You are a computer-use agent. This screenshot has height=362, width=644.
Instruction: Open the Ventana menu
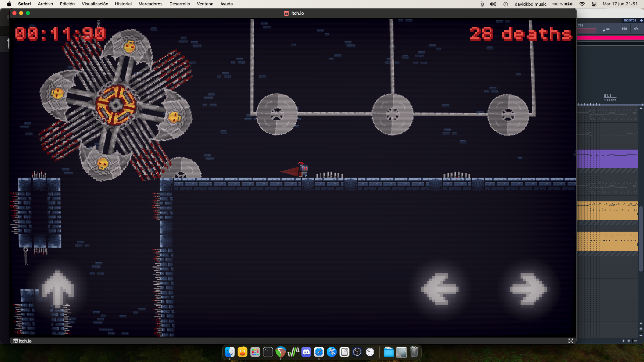(x=205, y=4)
